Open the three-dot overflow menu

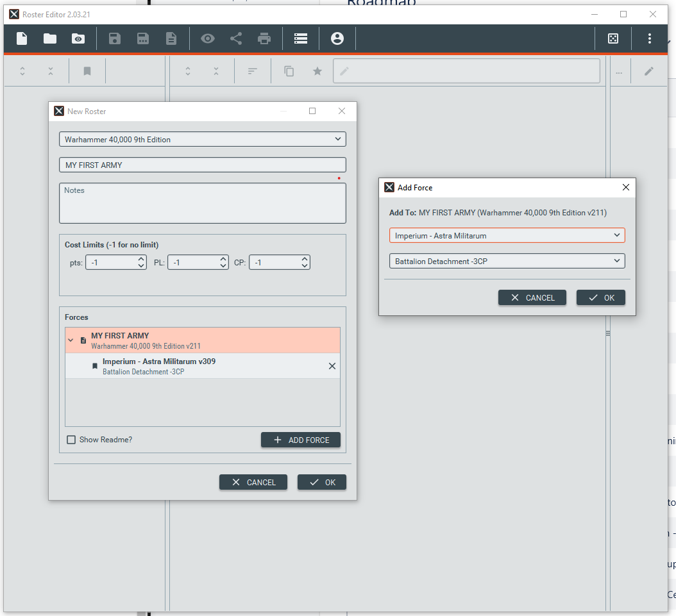tap(650, 39)
